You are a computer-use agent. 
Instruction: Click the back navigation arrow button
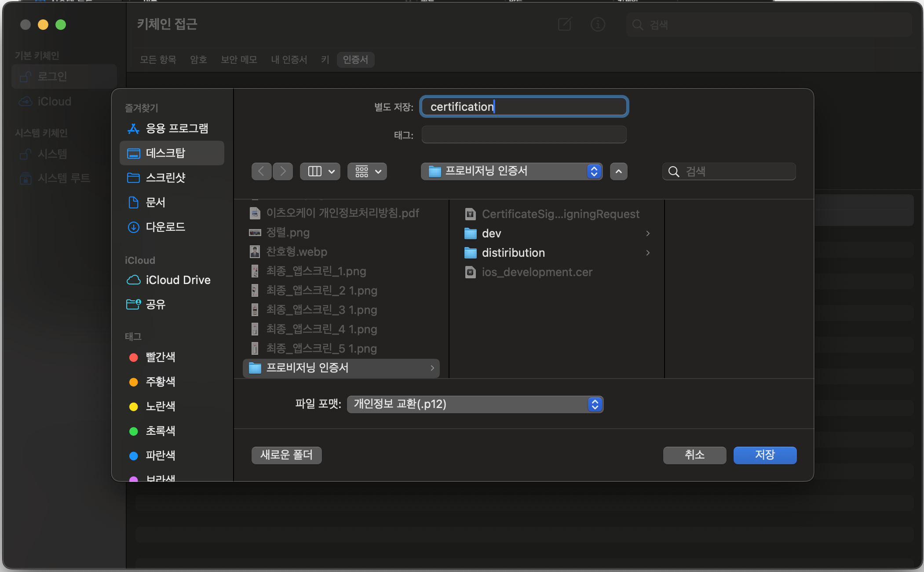(261, 171)
